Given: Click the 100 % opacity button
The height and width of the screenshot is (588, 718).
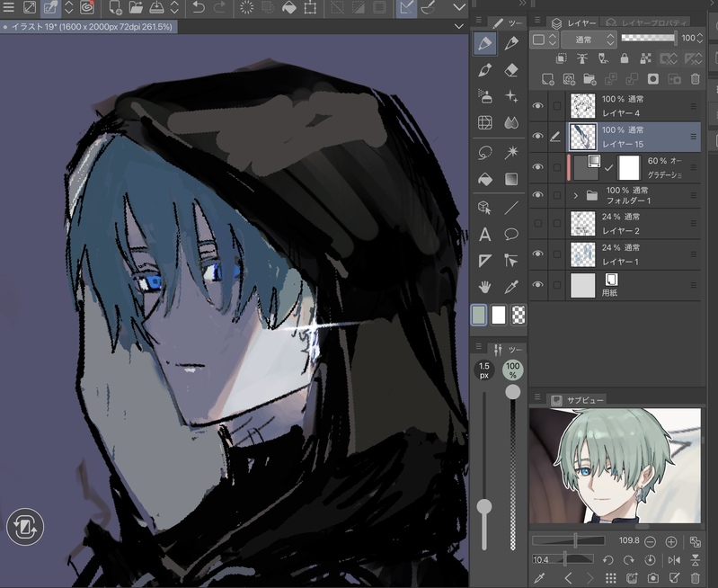Looking at the screenshot, I should click(x=512, y=370).
